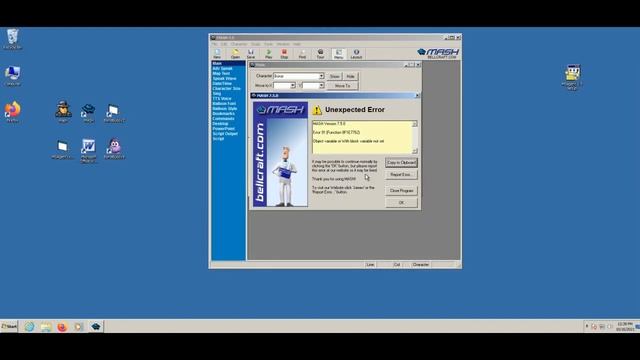Open Internet Explorer from the taskbar
The height and width of the screenshot is (360, 640).
(29, 327)
